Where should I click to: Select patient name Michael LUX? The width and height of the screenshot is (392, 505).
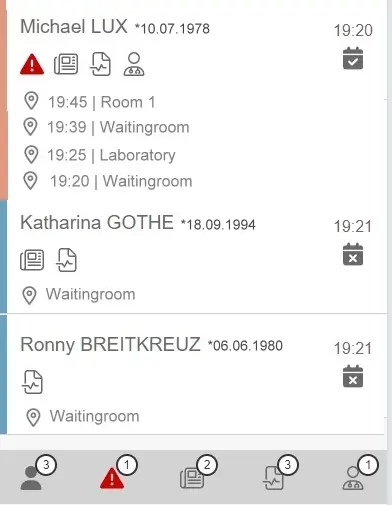click(x=74, y=27)
